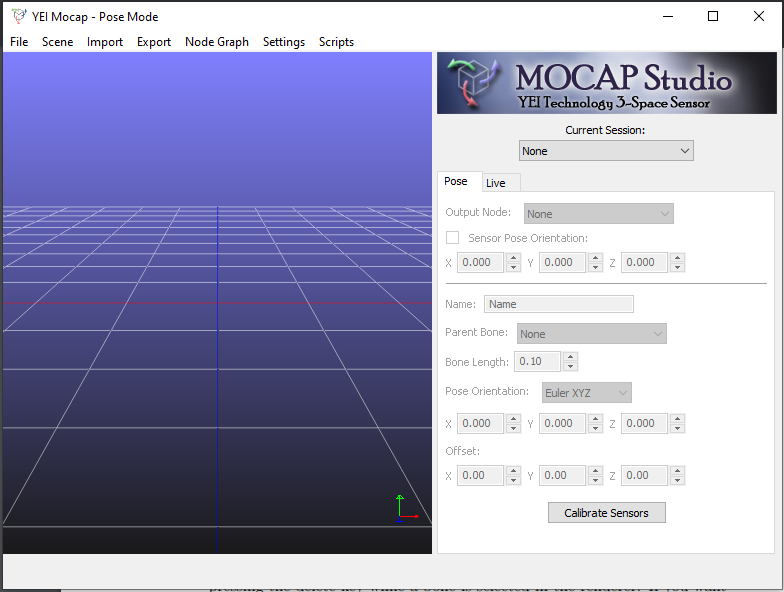This screenshot has height=592, width=784.
Task: Decrease the Bone Length value with down arrow
Action: pyautogui.click(x=570, y=366)
